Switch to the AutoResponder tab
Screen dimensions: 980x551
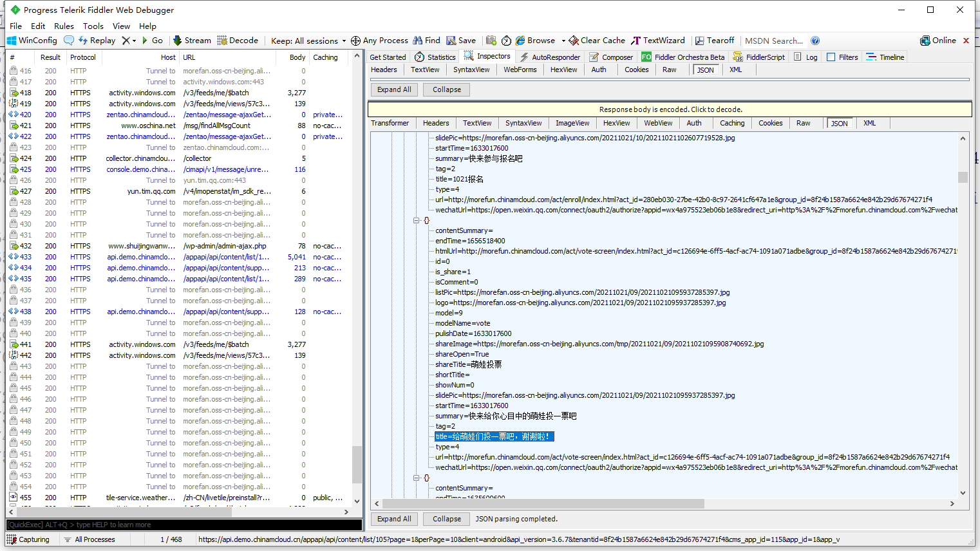point(550,57)
